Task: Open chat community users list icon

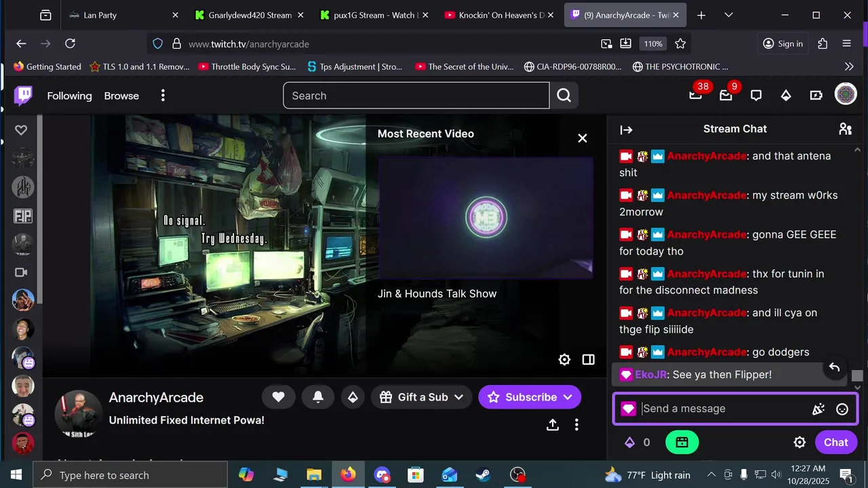Action: point(845,129)
